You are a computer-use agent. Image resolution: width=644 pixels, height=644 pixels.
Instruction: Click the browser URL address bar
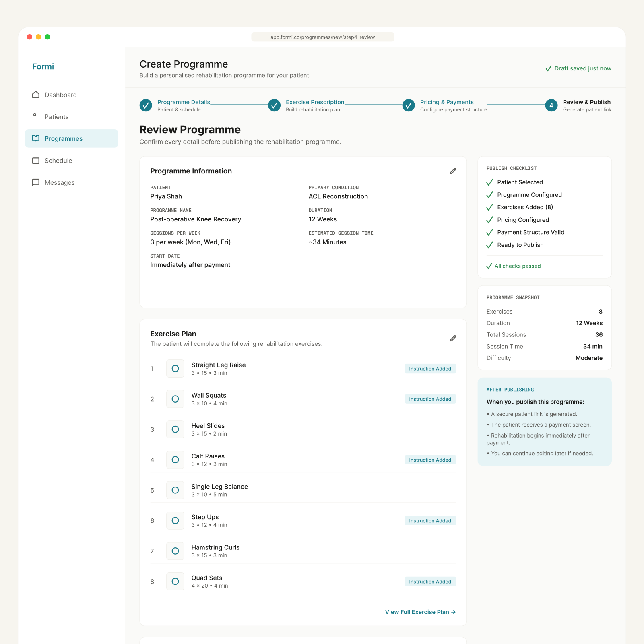tap(323, 37)
